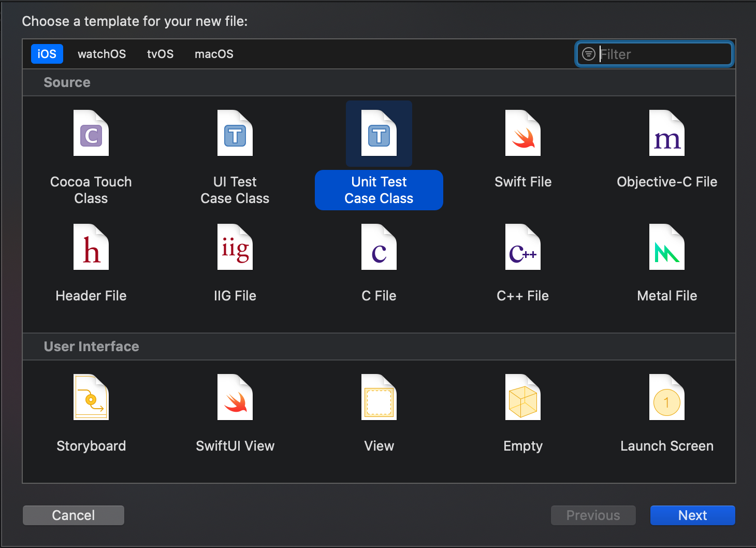Select the View interface template icon
756x548 pixels.
[379, 398]
